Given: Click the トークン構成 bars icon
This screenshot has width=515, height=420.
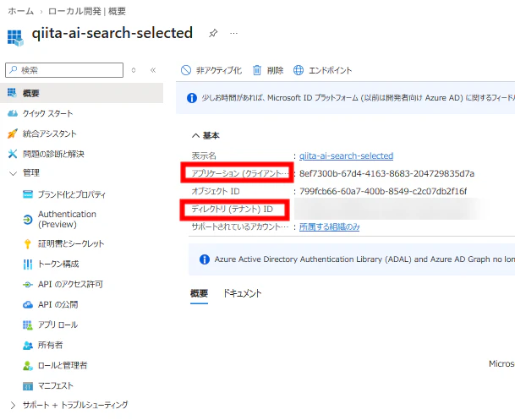Looking at the screenshot, I should coord(28,265).
